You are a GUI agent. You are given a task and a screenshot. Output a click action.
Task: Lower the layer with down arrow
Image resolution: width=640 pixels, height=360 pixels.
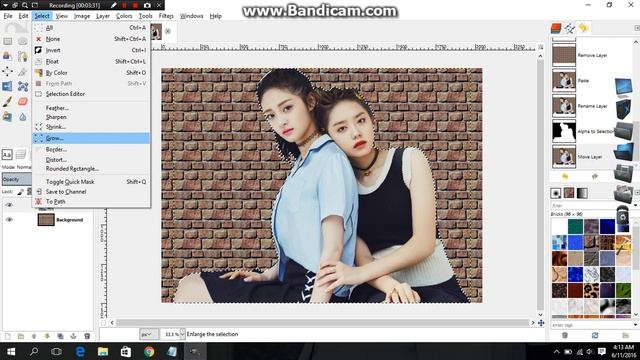click(x=47, y=336)
